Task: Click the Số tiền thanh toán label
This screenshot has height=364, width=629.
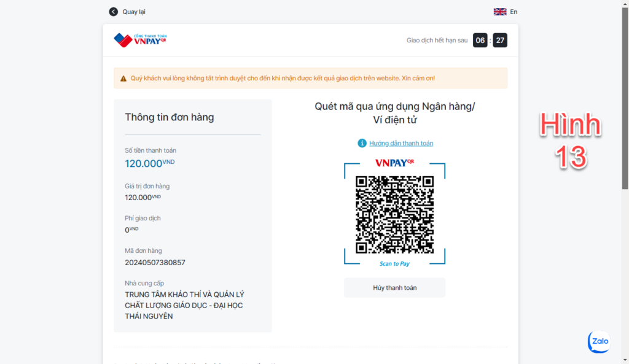Action: (150, 150)
